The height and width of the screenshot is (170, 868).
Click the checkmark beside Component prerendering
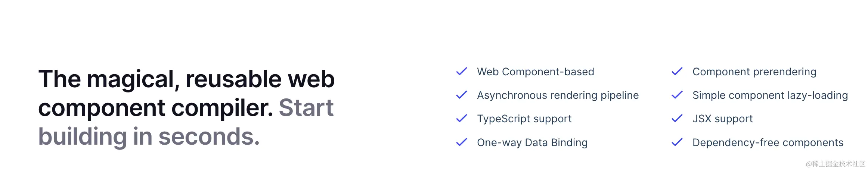[x=677, y=71]
